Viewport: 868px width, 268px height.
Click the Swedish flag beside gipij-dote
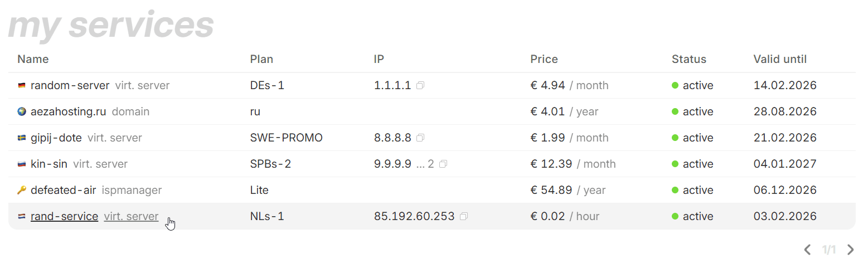[22, 138]
